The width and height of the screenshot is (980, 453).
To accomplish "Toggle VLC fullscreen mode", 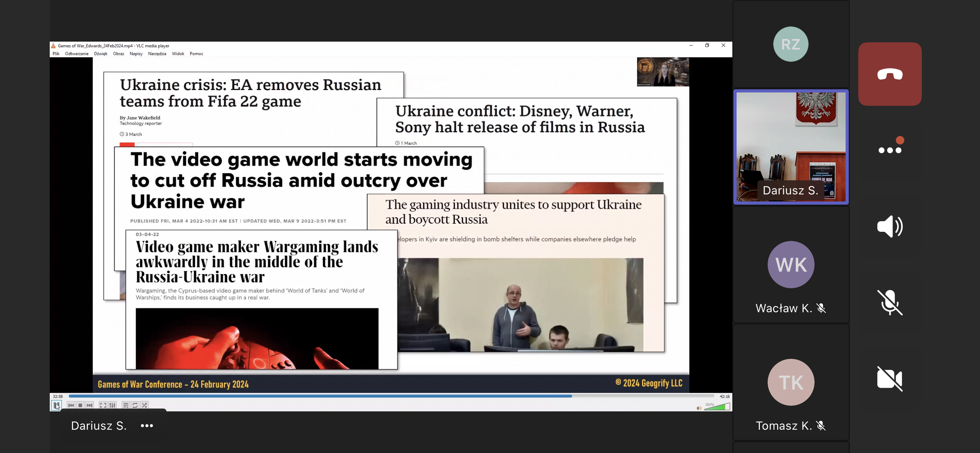I will 103,405.
